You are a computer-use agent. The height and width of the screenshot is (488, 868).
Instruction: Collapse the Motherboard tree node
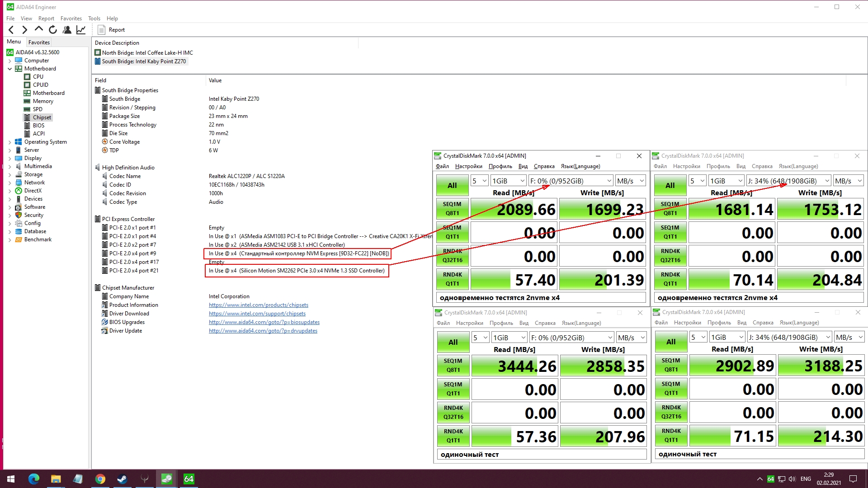[x=9, y=69]
